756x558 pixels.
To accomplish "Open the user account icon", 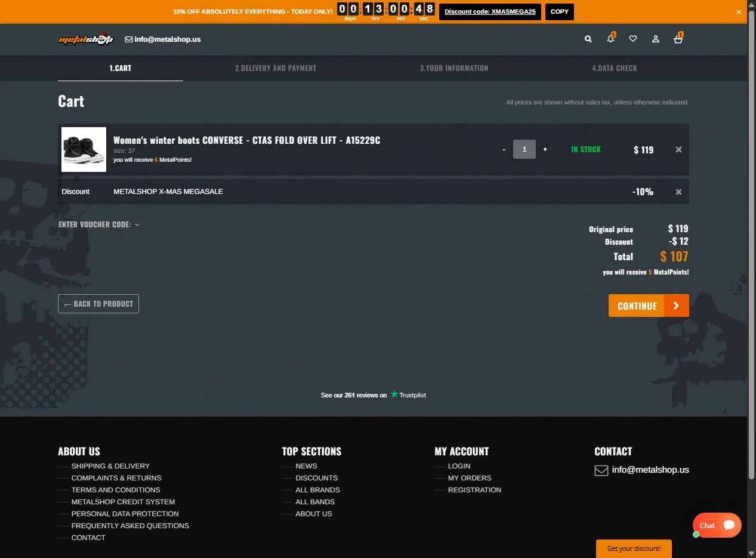I will pos(656,39).
